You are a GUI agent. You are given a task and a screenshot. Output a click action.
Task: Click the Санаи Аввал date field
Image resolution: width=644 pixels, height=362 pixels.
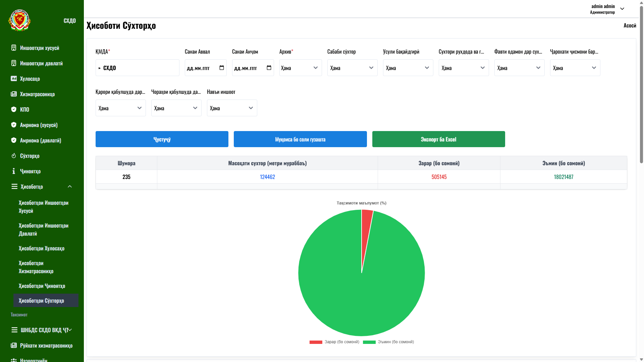206,68
